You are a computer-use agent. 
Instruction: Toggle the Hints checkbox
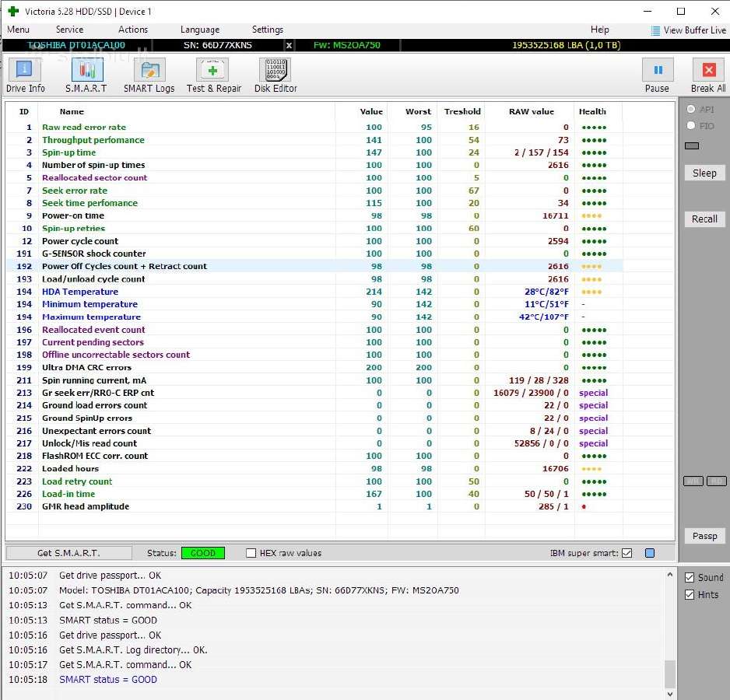[690, 595]
